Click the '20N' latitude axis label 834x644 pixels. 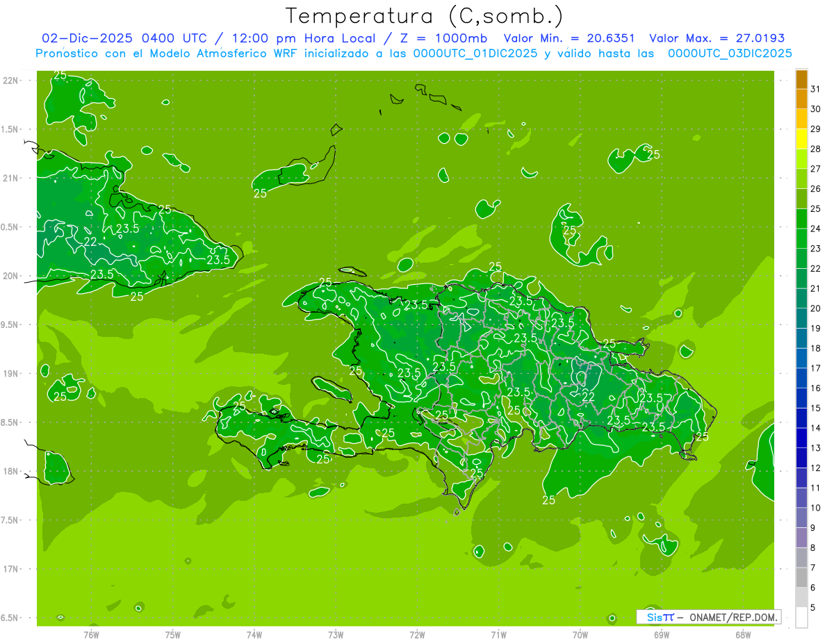point(11,276)
